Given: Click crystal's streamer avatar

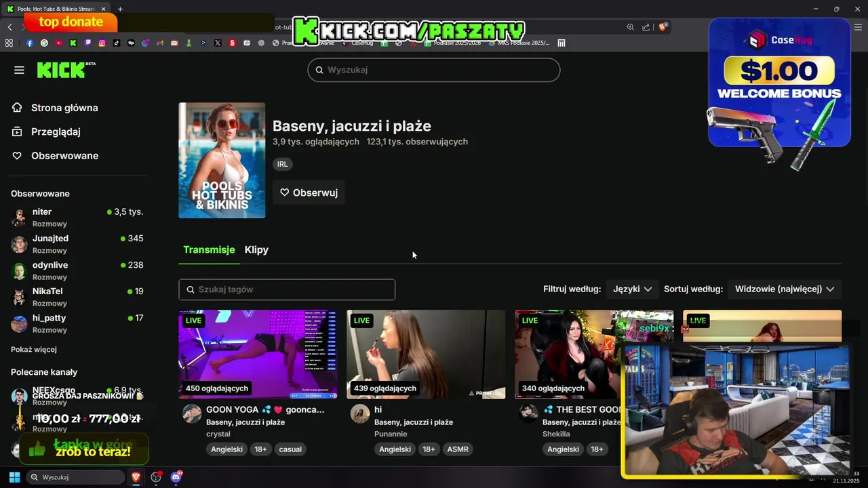Looking at the screenshot, I should (192, 413).
